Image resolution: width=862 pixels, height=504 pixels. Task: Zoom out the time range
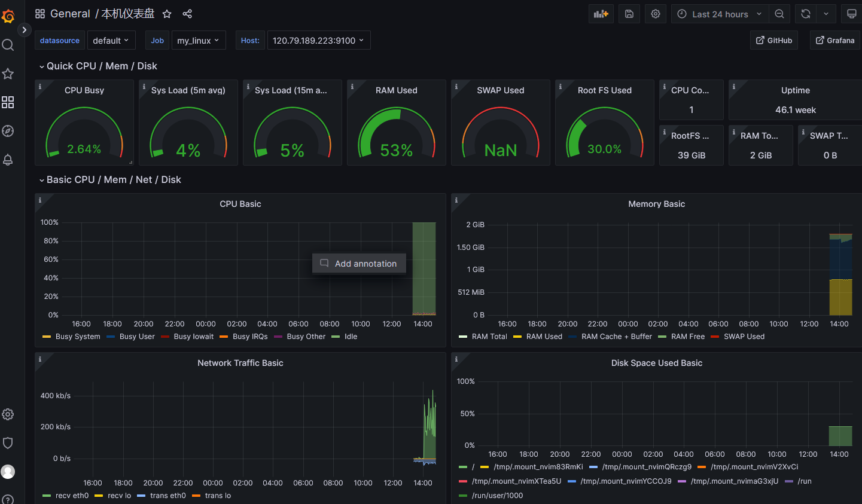pyautogui.click(x=779, y=14)
